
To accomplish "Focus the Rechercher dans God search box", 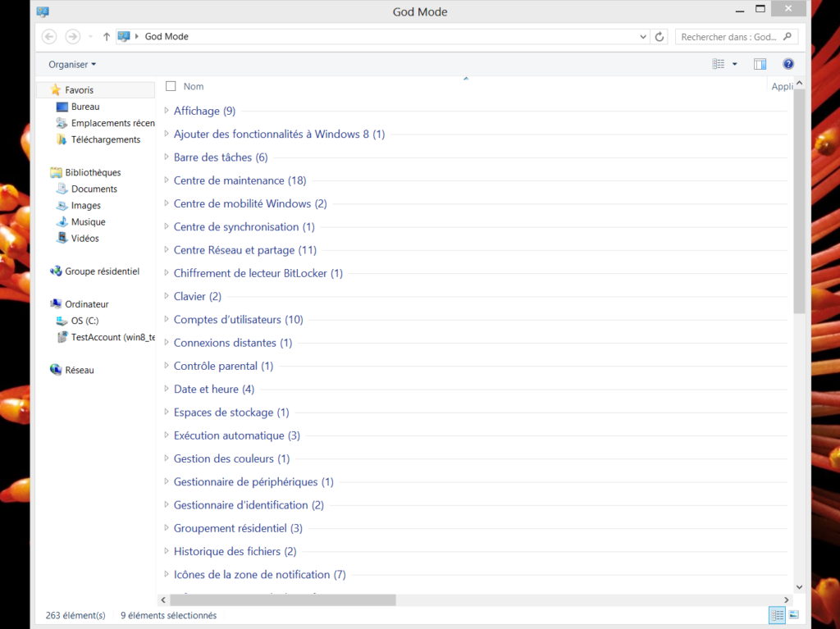I will 737,36.
